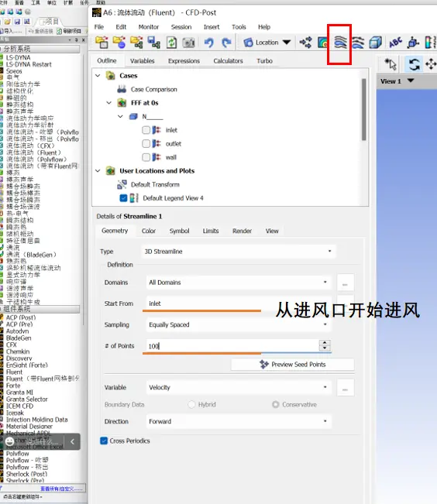
Task: Open the Turbo tab
Action: (264, 61)
